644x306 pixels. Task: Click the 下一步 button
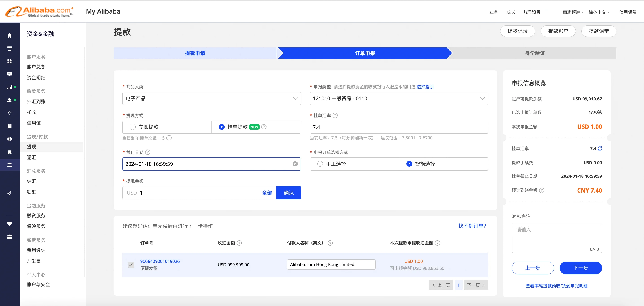(580, 268)
